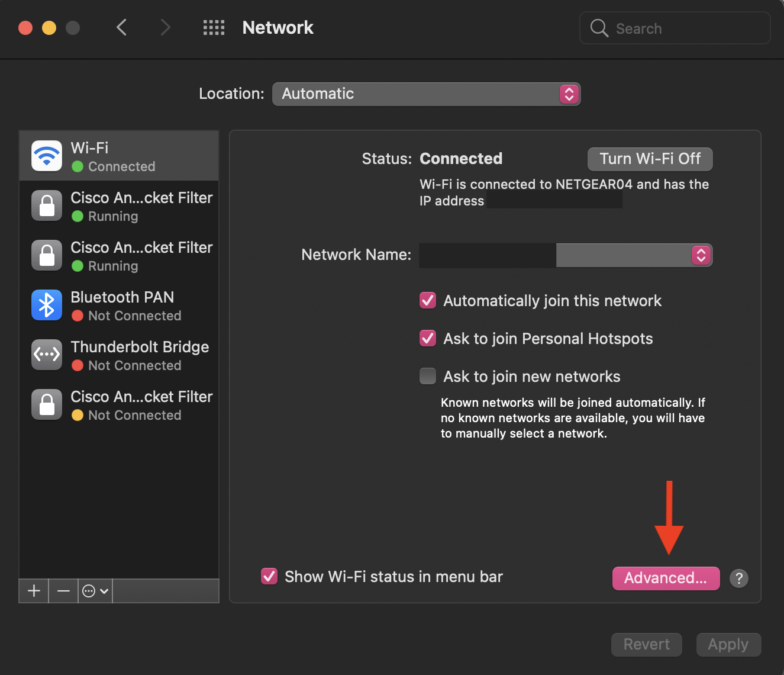Select the Cisco packet filter Not Connected entry
This screenshot has height=675, width=784.
coord(120,405)
